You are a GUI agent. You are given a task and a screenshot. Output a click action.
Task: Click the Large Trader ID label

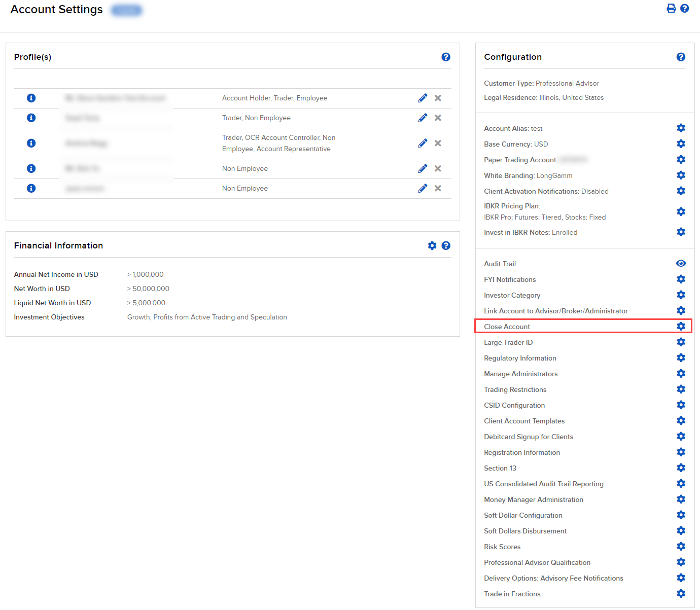(508, 342)
